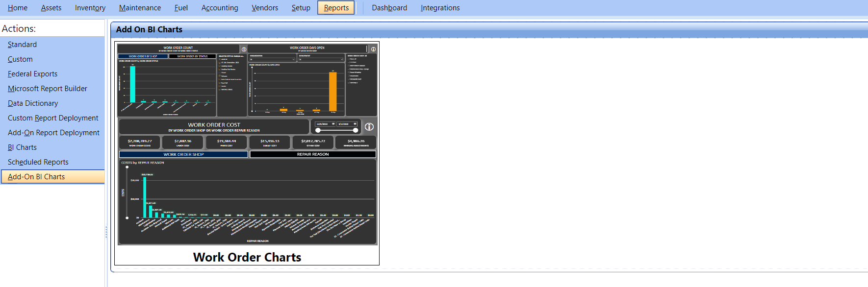The height and width of the screenshot is (287, 868).
Task: Click the Work Order Days Open info icon
Action: (x=373, y=49)
